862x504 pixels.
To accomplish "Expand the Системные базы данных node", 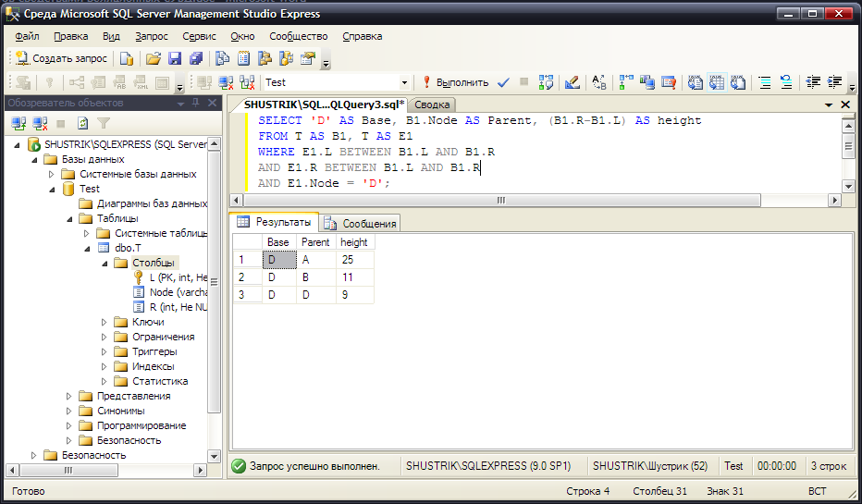I will (x=51, y=174).
